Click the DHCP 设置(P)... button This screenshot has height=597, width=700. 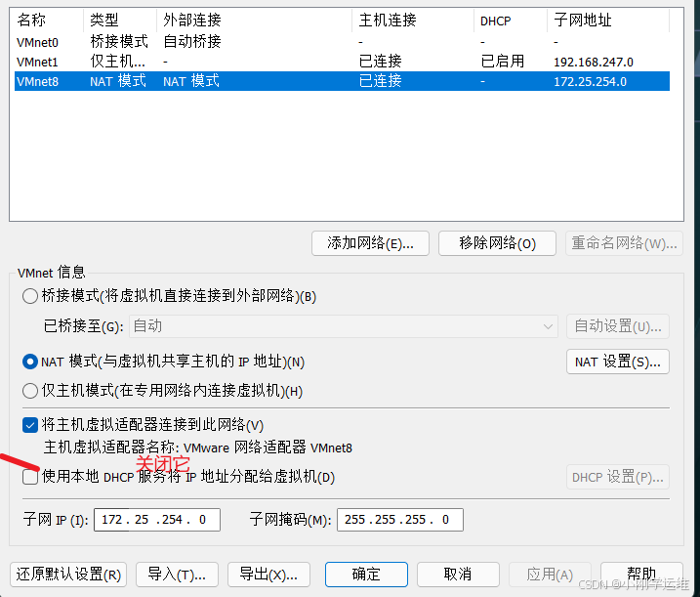click(x=618, y=477)
